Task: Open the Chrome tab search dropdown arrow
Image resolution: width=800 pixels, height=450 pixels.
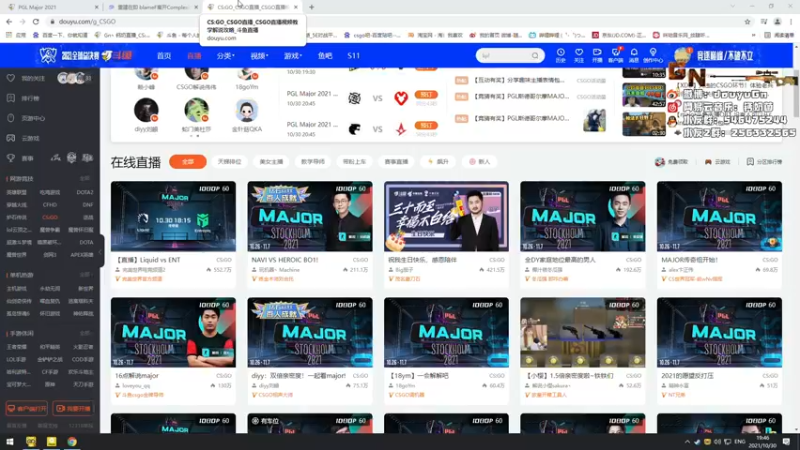Action: [x=733, y=7]
